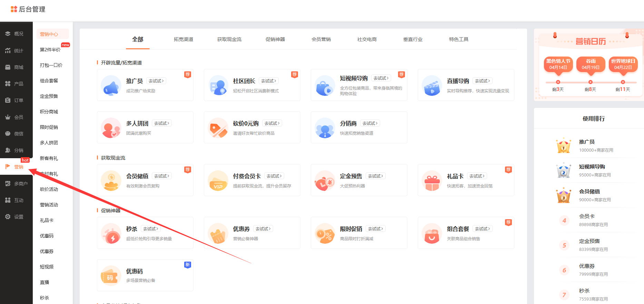Open 营销中心 in the submenu
The height and width of the screenshot is (304, 644).
click(x=53, y=34)
